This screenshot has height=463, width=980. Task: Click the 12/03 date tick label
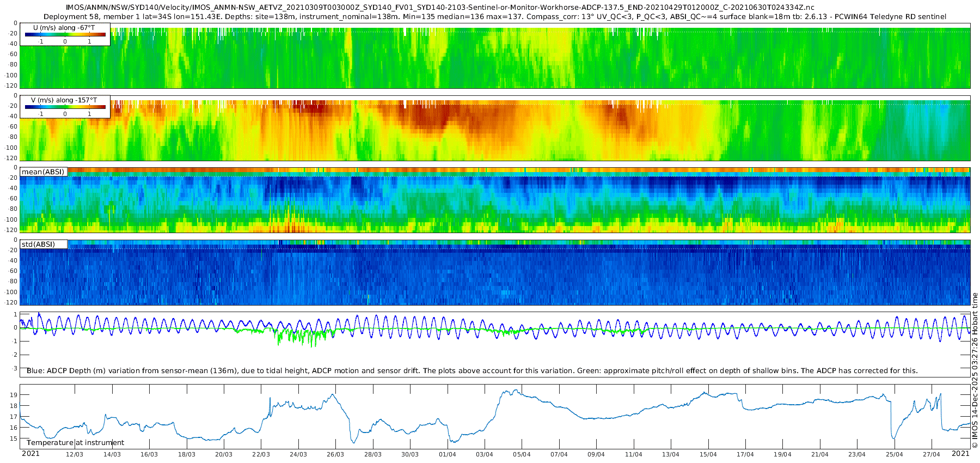point(75,454)
